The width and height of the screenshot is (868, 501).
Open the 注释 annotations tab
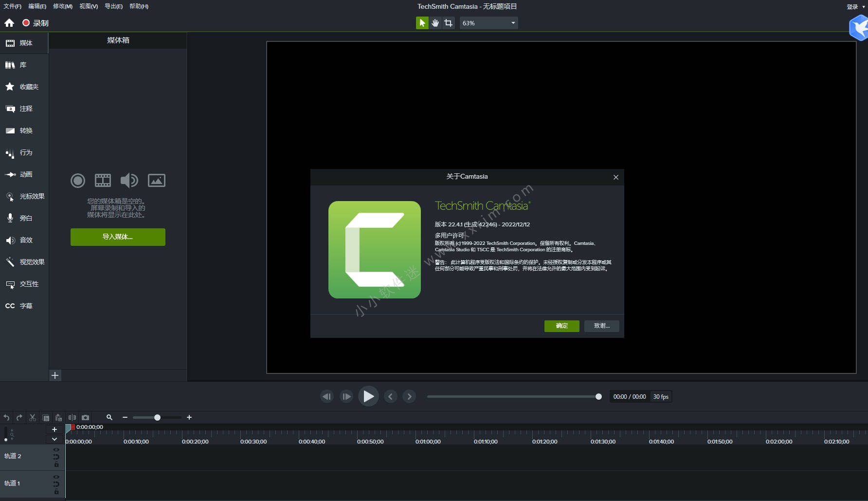(24, 109)
